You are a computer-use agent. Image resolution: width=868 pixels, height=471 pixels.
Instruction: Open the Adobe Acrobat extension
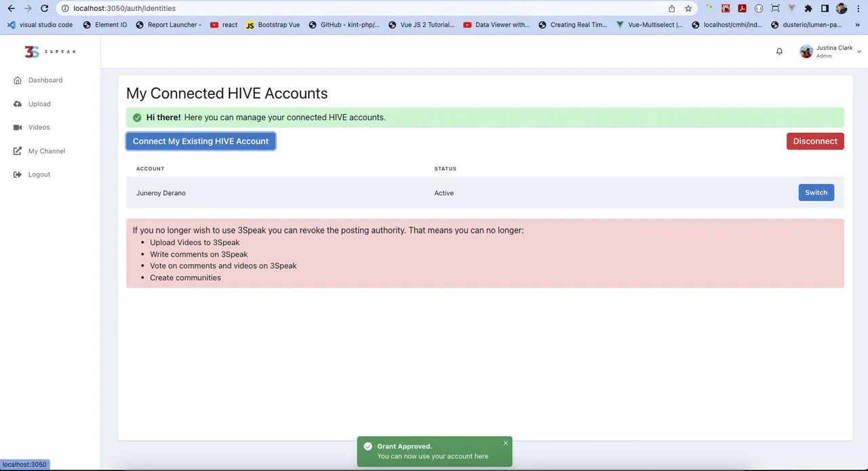743,8
